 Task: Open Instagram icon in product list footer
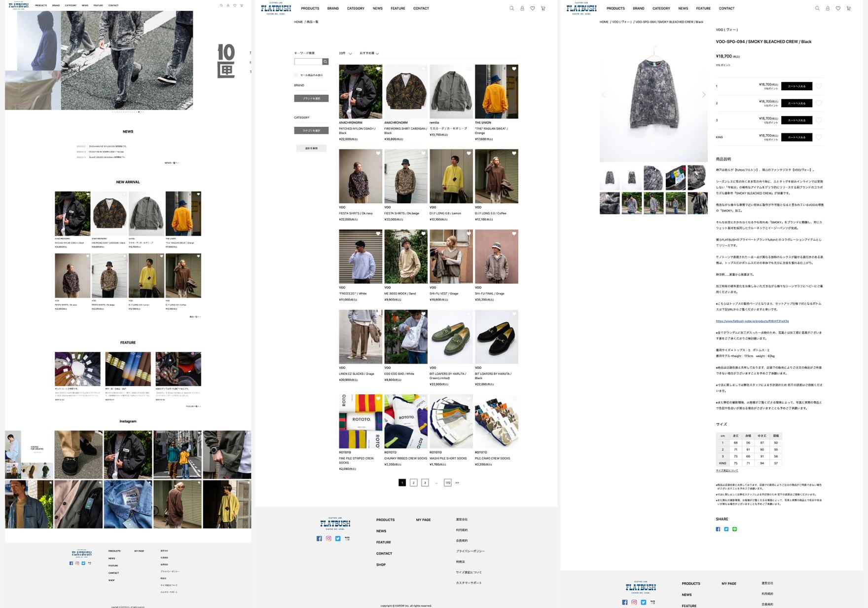328,538
